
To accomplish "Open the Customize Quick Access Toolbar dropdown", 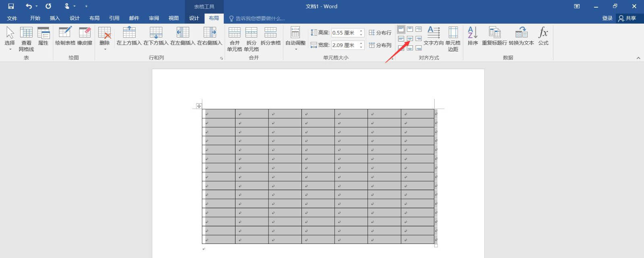I will coord(86,6).
